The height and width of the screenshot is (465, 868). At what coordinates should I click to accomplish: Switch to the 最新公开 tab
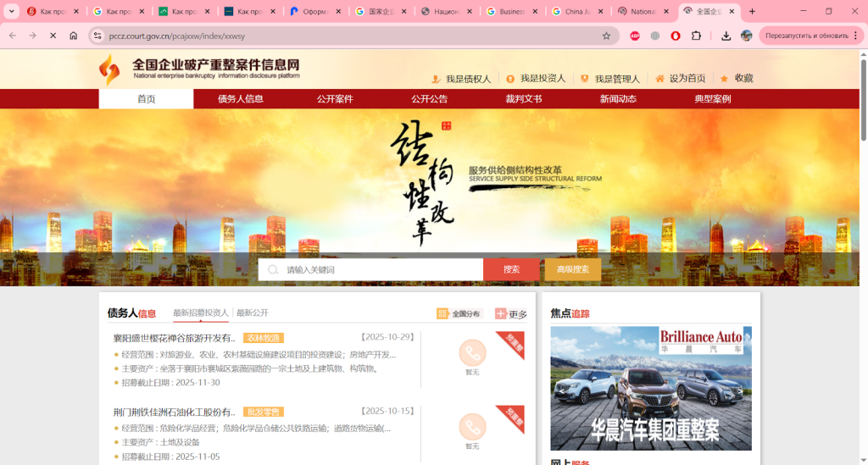(x=252, y=313)
